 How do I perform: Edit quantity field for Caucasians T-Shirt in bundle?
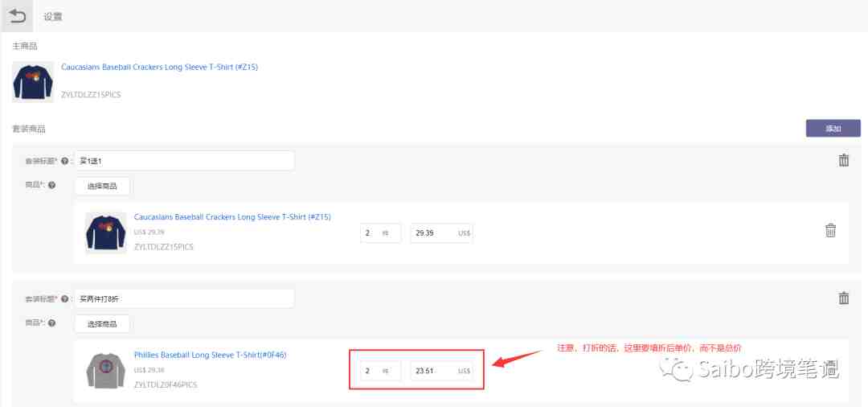coord(381,233)
